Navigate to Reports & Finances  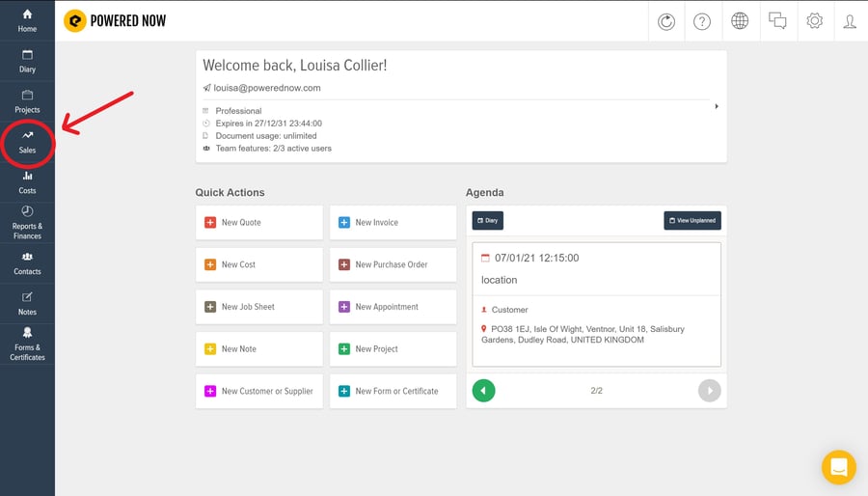pyautogui.click(x=27, y=222)
